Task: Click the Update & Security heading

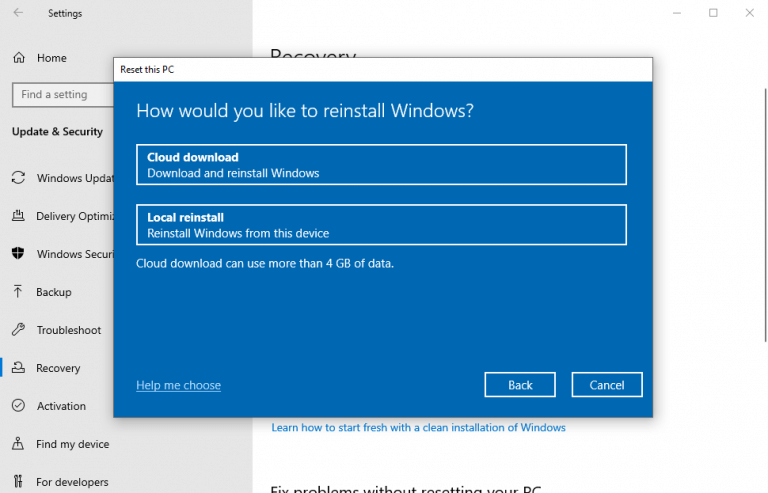Action: point(57,132)
